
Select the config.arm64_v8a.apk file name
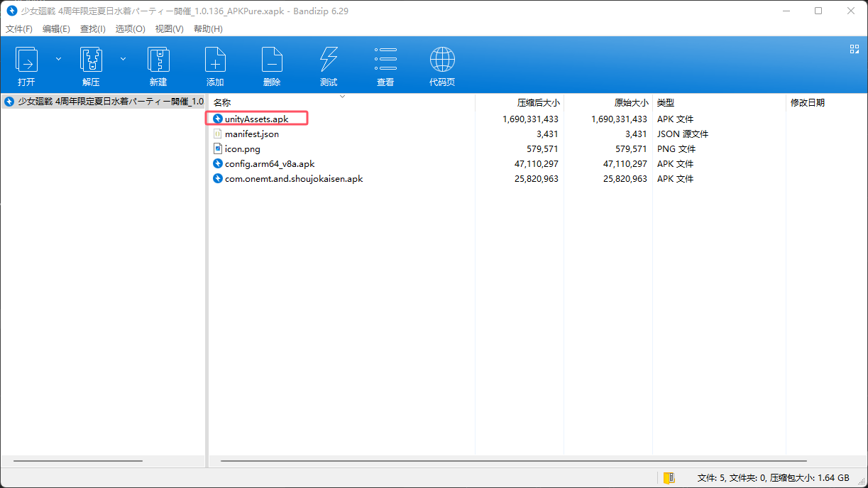coord(270,163)
